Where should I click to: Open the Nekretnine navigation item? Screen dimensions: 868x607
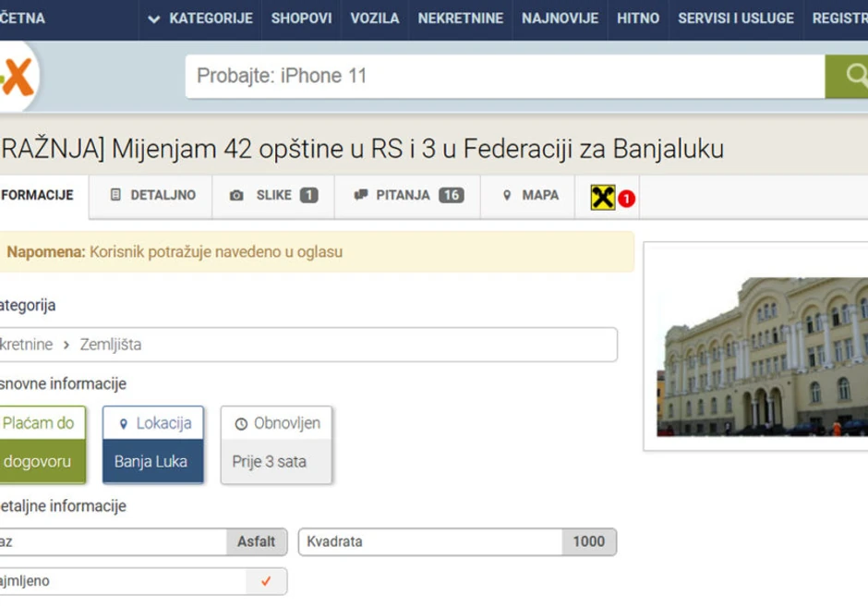click(461, 18)
